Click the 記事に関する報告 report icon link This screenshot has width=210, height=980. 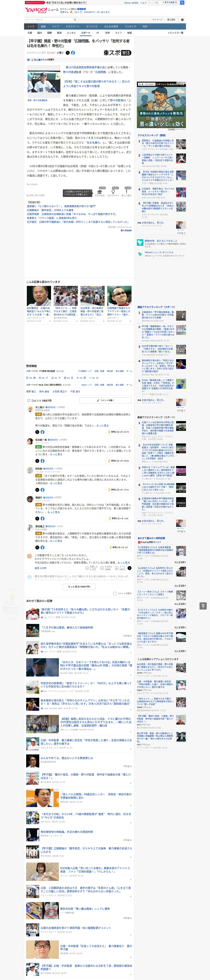click(x=36, y=196)
